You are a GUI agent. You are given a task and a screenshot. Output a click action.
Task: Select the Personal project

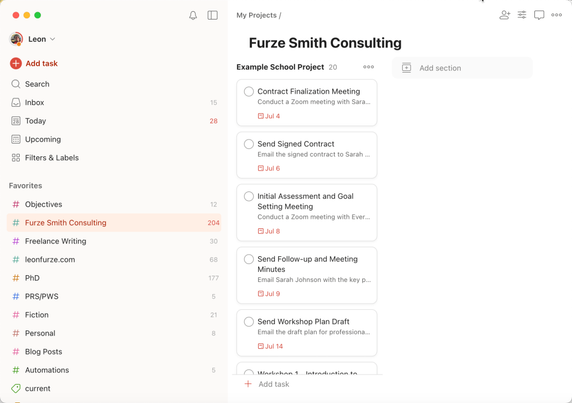[114, 333]
